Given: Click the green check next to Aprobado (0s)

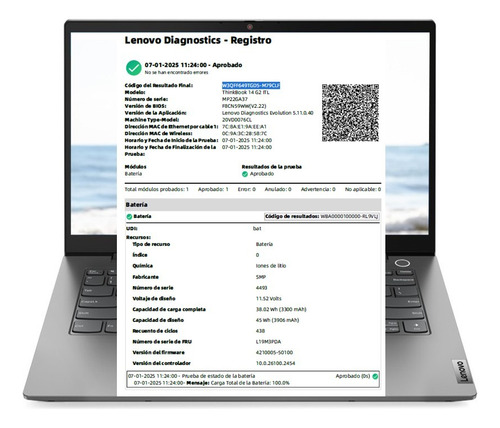Looking at the screenshot, I should click(x=375, y=376).
